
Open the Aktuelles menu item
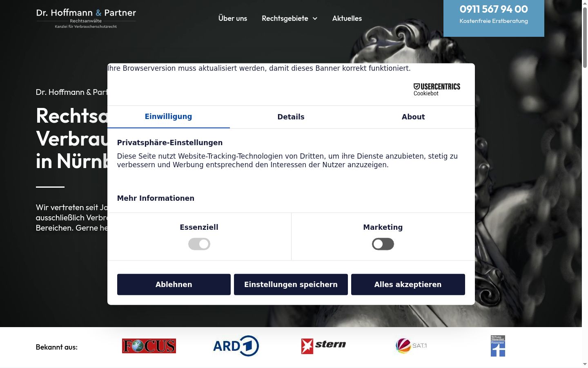coord(347,18)
